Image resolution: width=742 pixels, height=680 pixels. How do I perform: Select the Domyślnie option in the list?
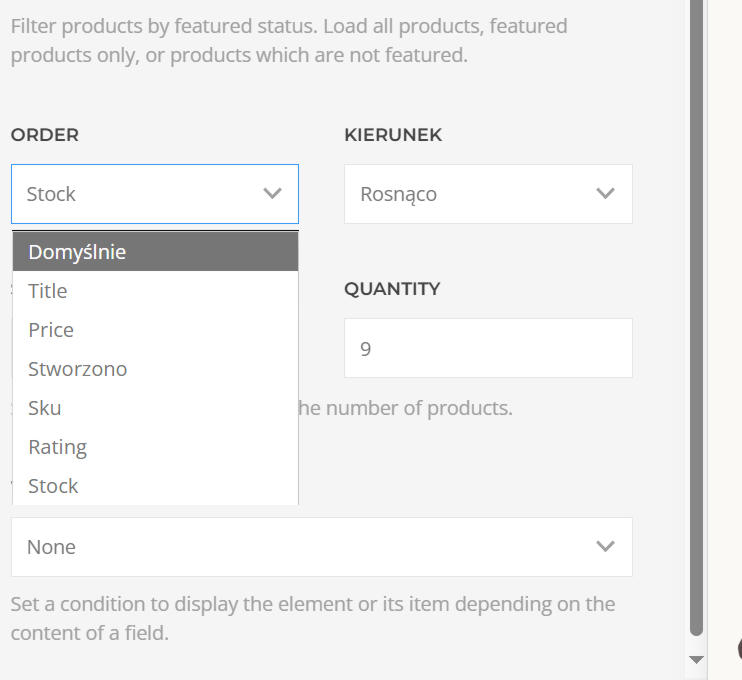pyautogui.click(x=155, y=252)
